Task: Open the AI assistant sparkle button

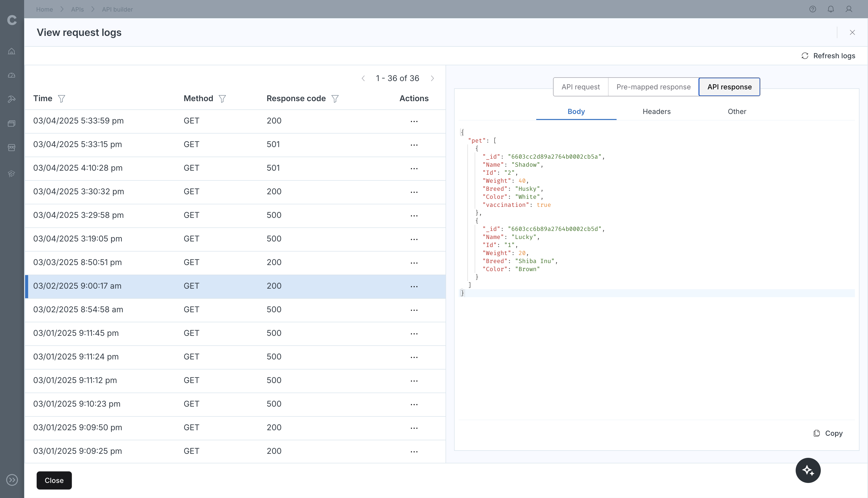Action: (808, 470)
